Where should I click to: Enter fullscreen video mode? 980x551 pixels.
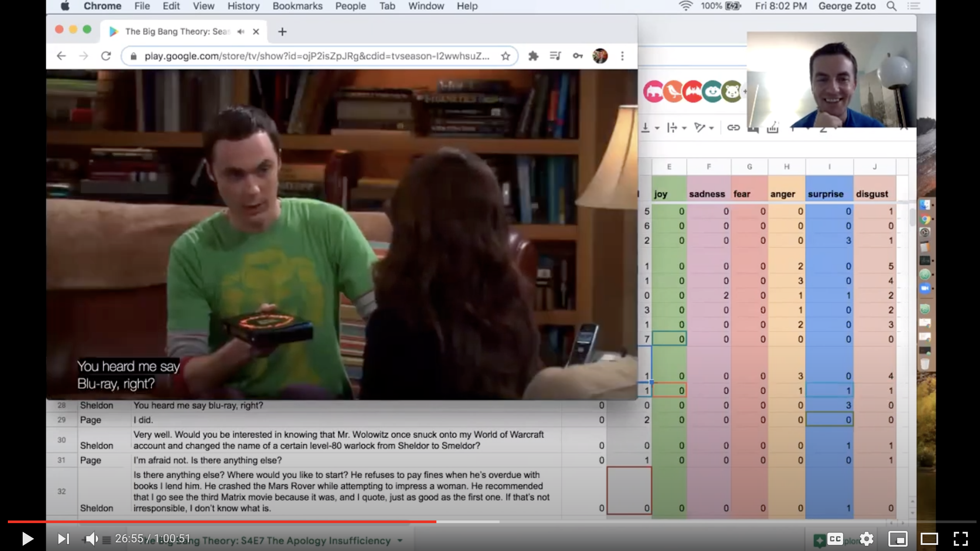coord(960,539)
